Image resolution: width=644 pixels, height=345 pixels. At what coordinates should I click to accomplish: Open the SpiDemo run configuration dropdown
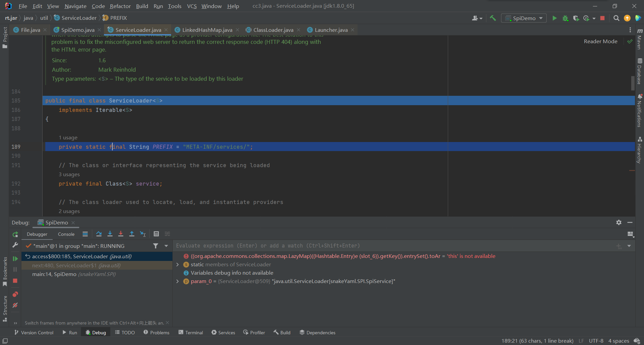pyautogui.click(x=524, y=18)
